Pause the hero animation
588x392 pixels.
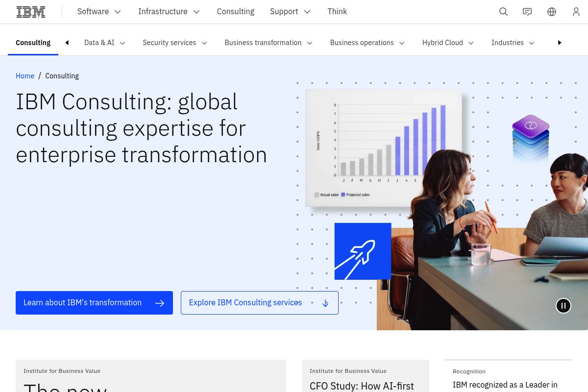click(x=563, y=306)
